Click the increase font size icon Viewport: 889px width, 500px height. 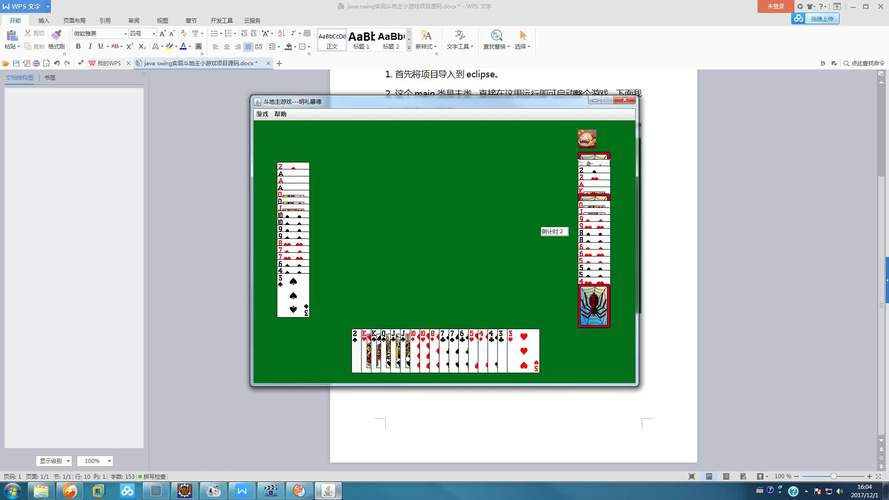162,33
